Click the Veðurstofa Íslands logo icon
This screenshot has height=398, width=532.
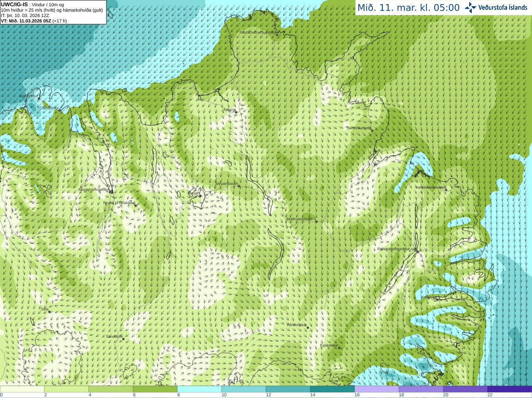470,7
